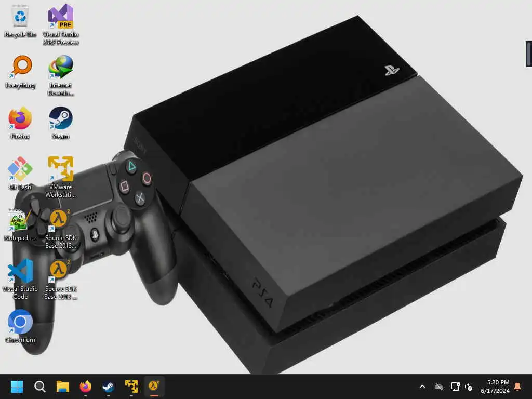Open taskbar Search
This screenshot has height=399, width=532.
tap(39, 387)
